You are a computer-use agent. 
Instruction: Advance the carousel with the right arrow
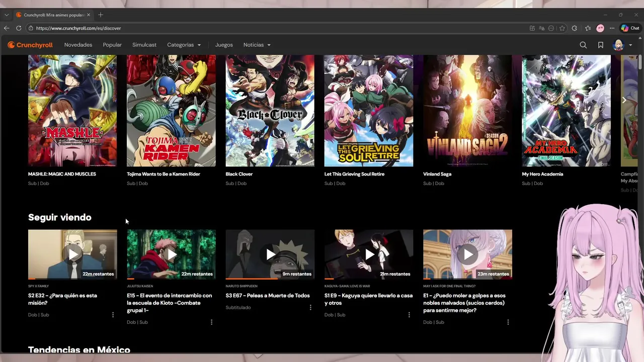click(x=624, y=100)
